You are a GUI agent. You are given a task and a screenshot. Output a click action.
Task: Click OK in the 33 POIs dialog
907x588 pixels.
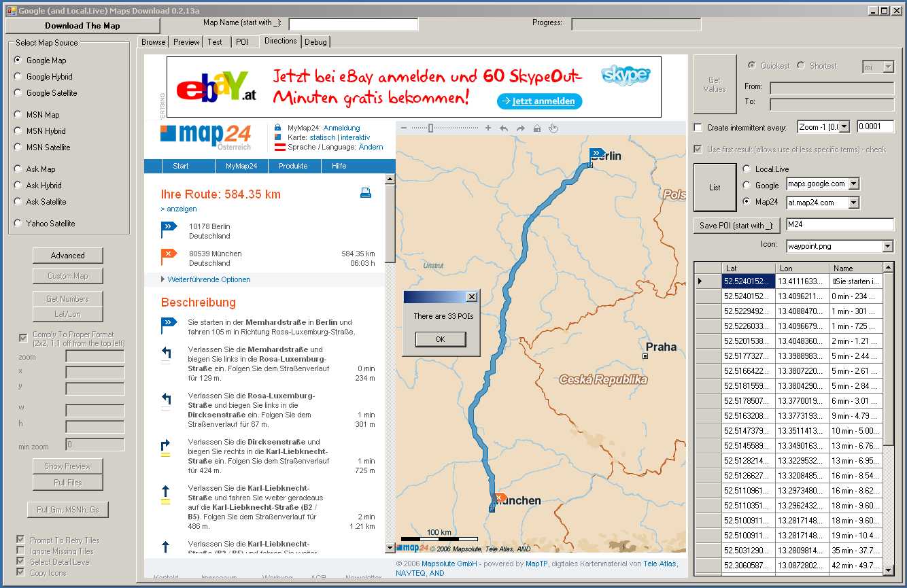pos(440,339)
